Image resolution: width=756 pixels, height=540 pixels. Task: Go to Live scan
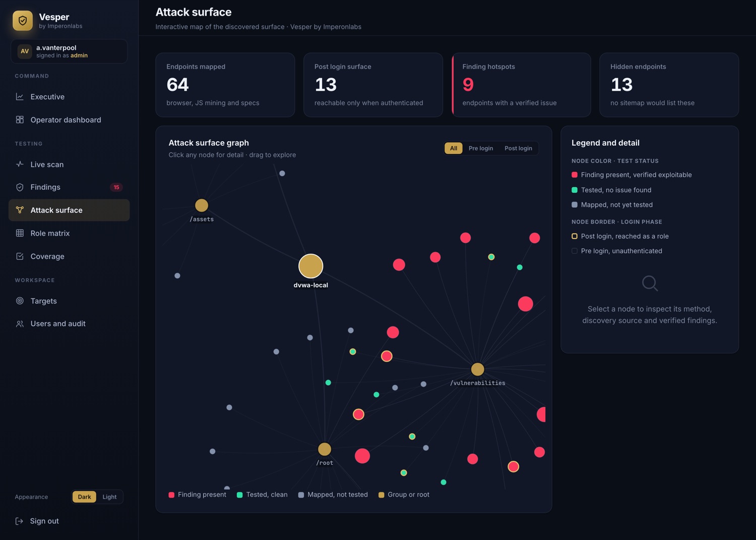[x=69, y=164]
